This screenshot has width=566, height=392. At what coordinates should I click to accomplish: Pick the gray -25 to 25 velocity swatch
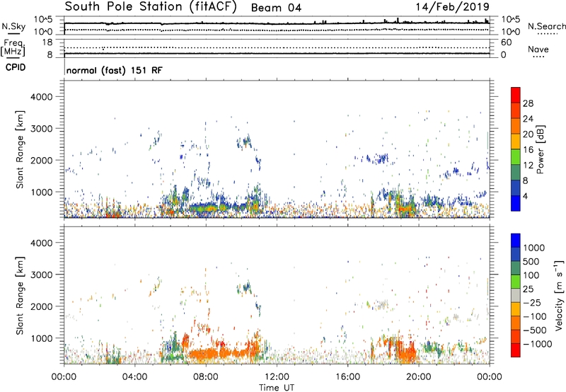click(516, 295)
